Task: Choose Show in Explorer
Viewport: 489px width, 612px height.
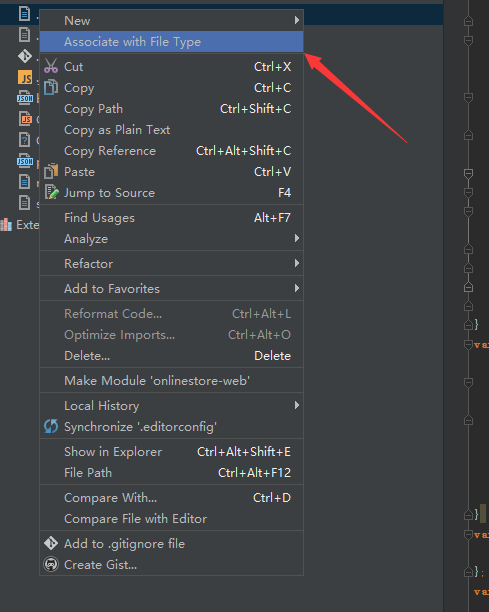Action: (x=171, y=452)
